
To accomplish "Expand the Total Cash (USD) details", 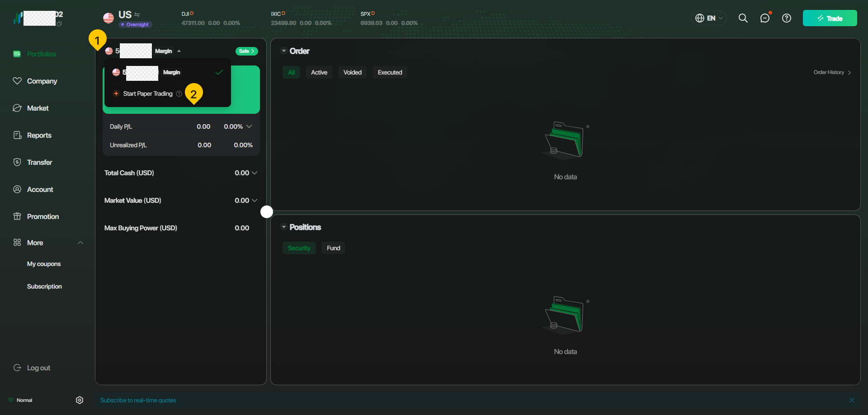I will click(x=255, y=173).
